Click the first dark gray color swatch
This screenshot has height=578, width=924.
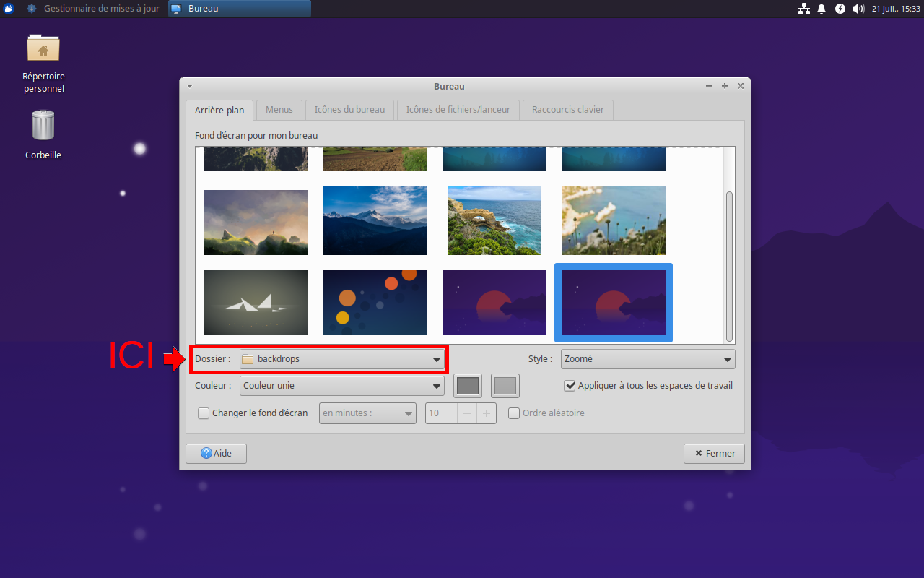tap(468, 386)
